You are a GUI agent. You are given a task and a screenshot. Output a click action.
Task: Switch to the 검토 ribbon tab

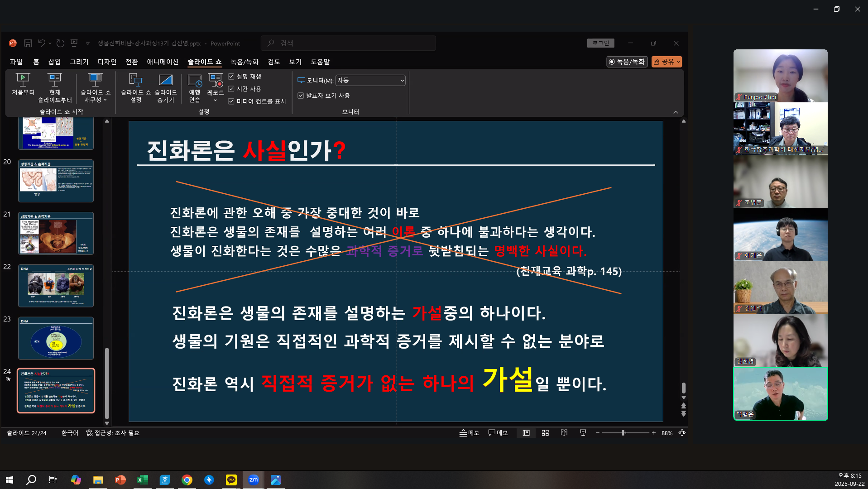274,62
